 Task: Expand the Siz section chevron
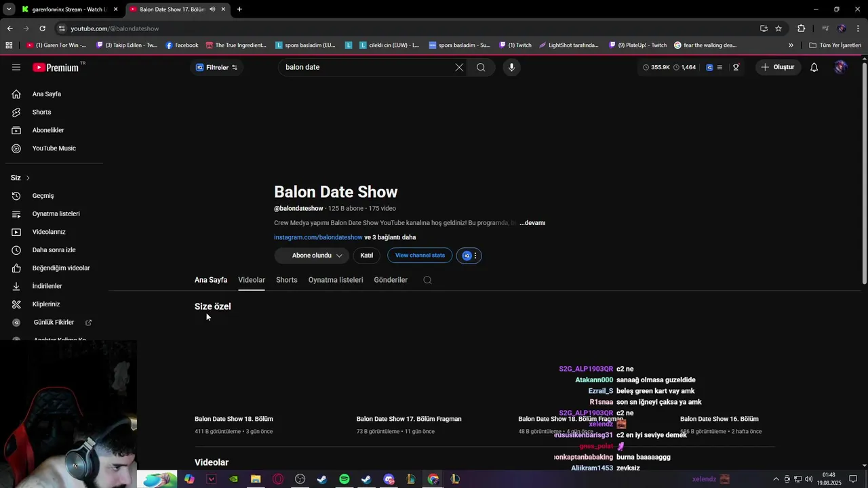point(28,178)
